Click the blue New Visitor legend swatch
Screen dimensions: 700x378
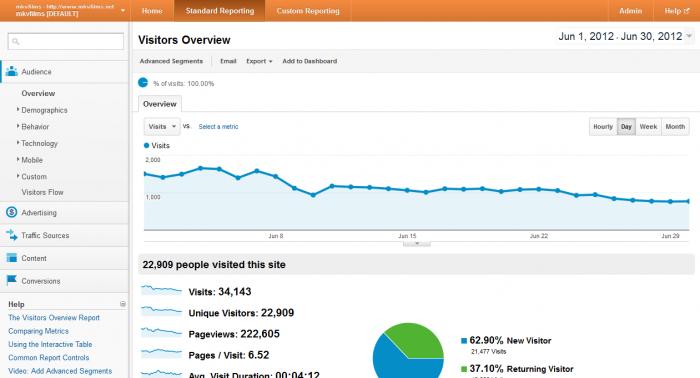(464, 341)
